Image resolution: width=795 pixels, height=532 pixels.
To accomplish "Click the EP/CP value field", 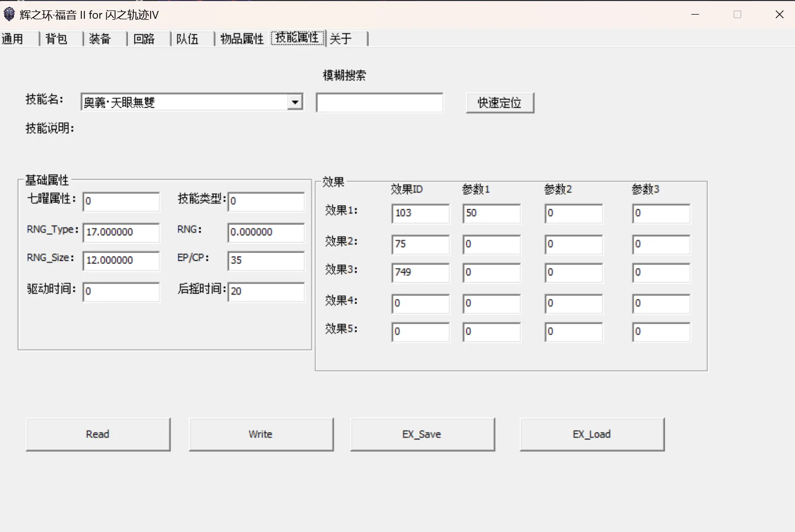I will pyautogui.click(x=266, y=260).
